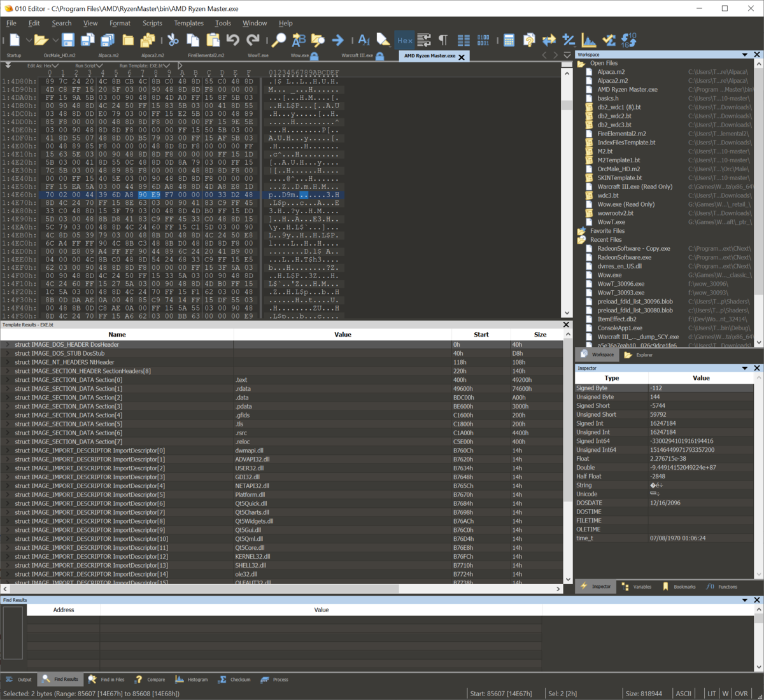Viewport: 764px width, 700px height.
Task: Toggle Hex edit mode button
Action: coord(404,40)
